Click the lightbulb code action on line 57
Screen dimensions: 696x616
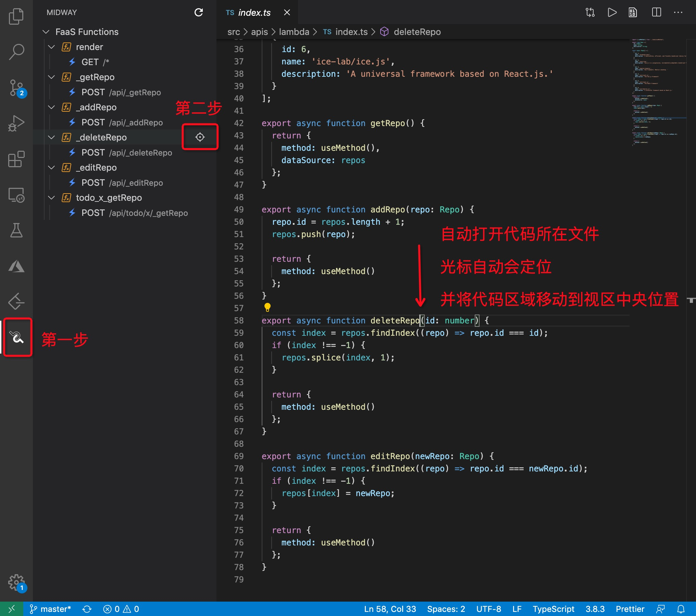(268, 307)
